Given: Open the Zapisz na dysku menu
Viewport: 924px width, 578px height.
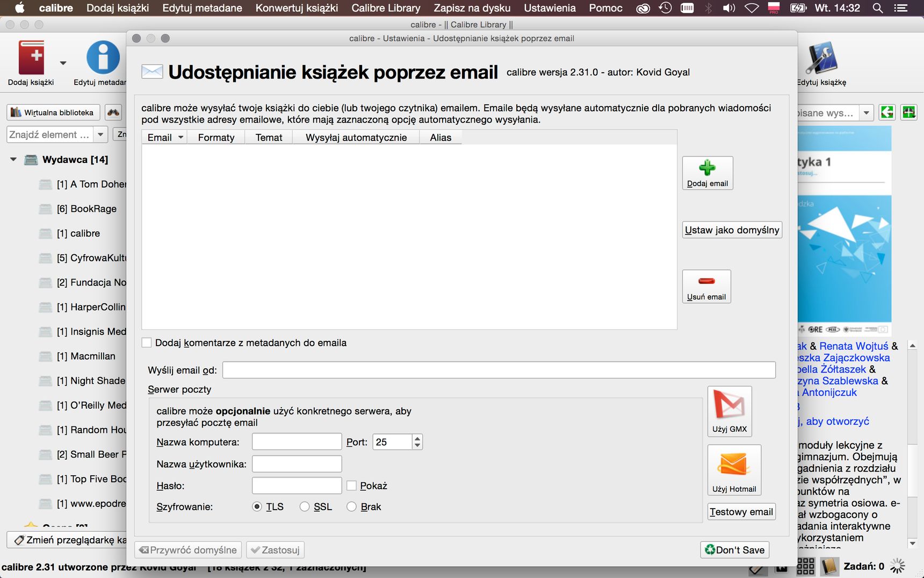Looking at the screenshot, I should pos(472,8).
